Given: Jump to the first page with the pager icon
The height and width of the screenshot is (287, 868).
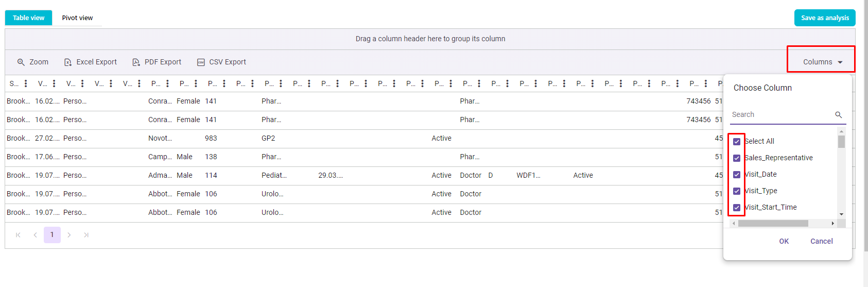Looking at the screenshot, I should 18,235.
